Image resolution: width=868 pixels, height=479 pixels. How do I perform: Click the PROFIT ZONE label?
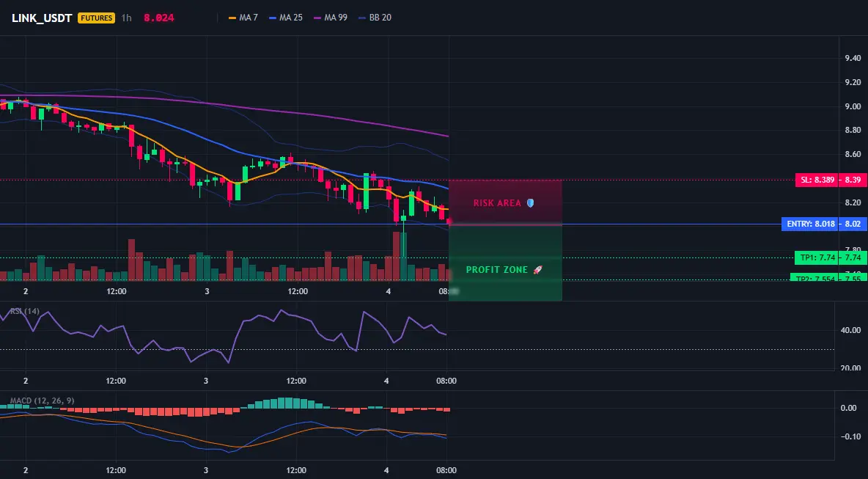[x=496, y=270]
